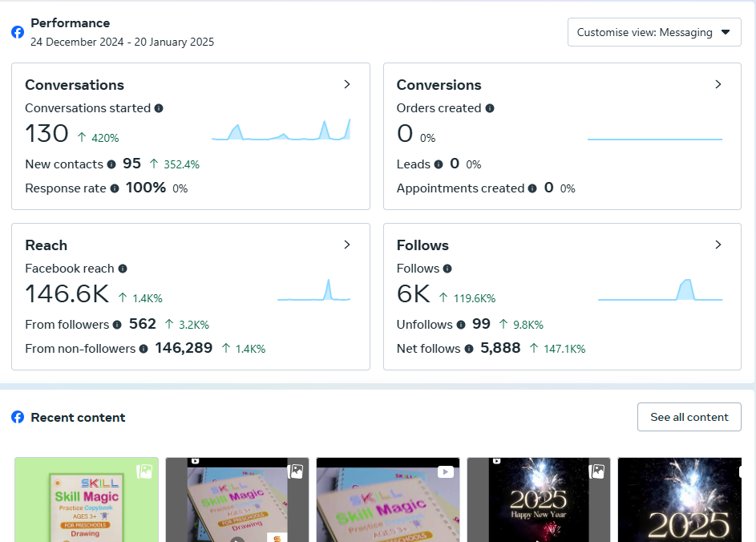Viewport: 756px width, 542px height.
Task: Open the rightmost 2025 fireworks post thumbnail
Action: tap(680, 500)
